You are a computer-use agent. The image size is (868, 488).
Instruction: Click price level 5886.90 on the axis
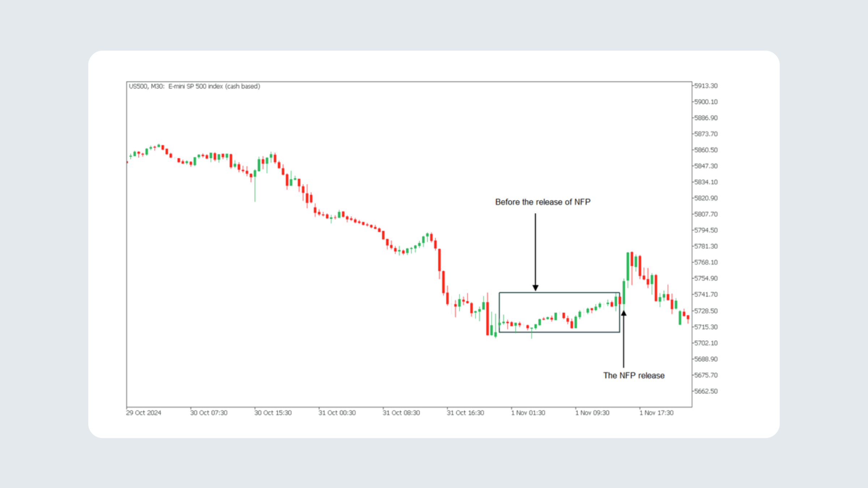(706, 118)
